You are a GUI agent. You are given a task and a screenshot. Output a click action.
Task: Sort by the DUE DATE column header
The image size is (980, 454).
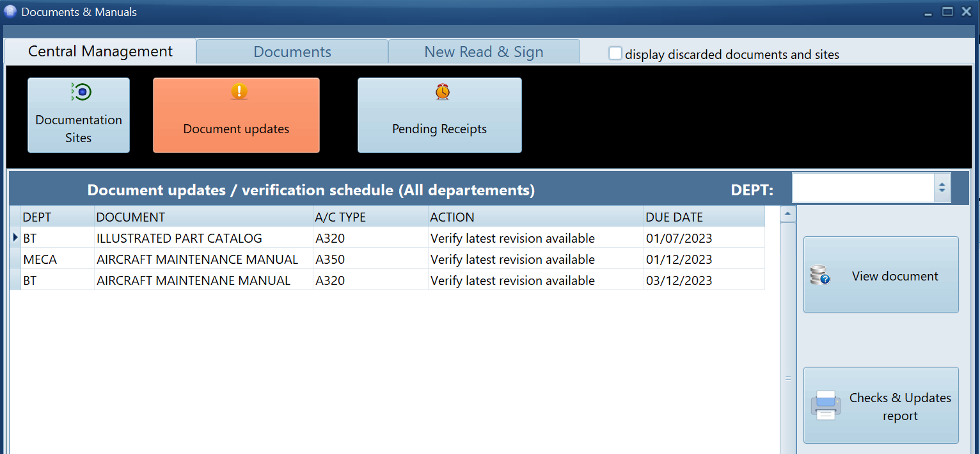tap(704, 217)
